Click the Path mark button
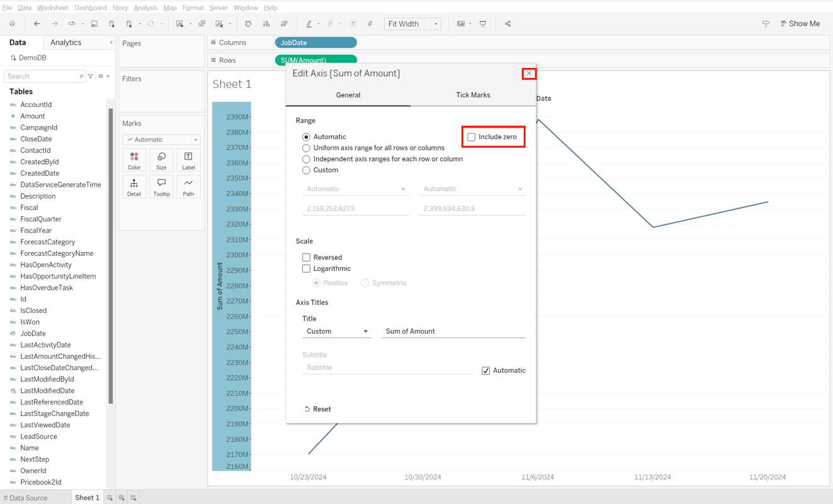 tap(188, 187)
